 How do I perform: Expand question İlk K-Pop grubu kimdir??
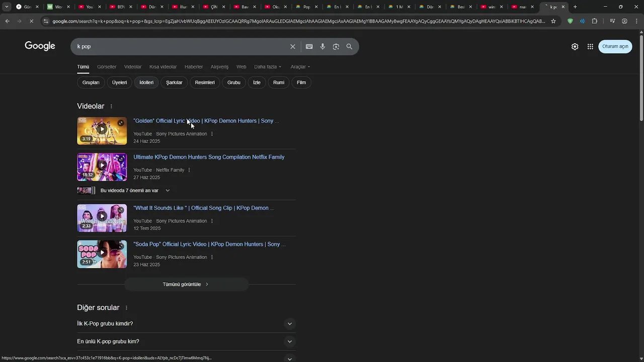[x=186, y=324]
